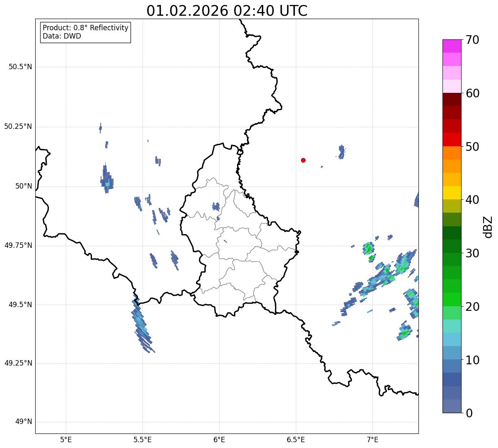This screenshot has width=498, height=448.
Task: Click the red station marker dot
Action: pyautogui.click(x=303, y=160)
